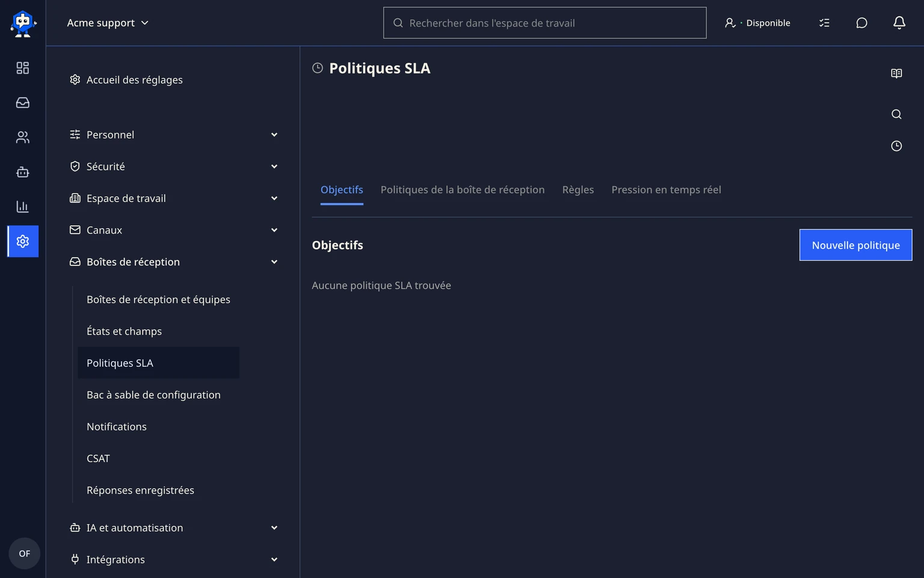Open the inbox tray icon in sidebar
The width and height of the screenshot is (924, 578).
23,103
